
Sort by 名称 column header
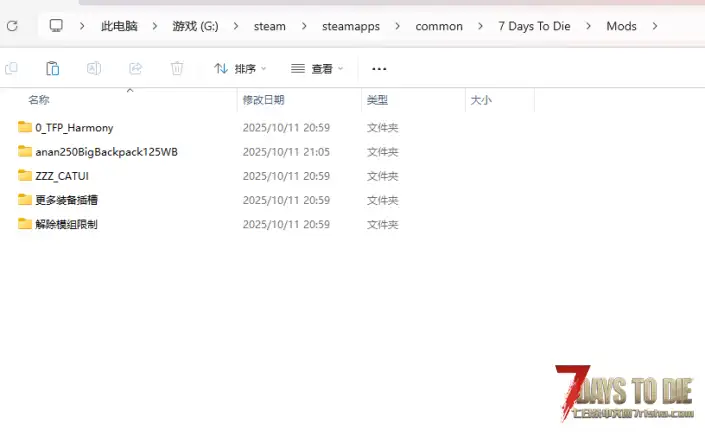click(39, 100)
